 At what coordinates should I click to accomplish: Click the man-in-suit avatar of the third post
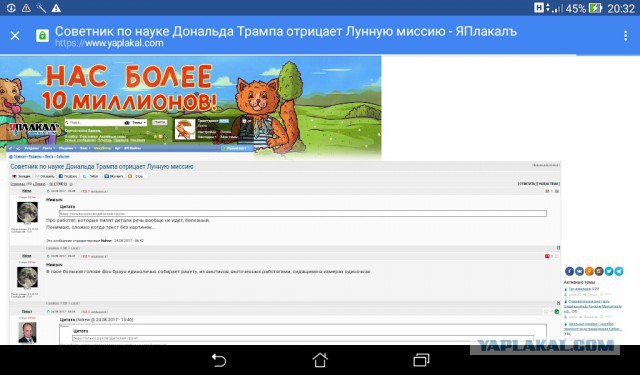[x=27, y=333]
